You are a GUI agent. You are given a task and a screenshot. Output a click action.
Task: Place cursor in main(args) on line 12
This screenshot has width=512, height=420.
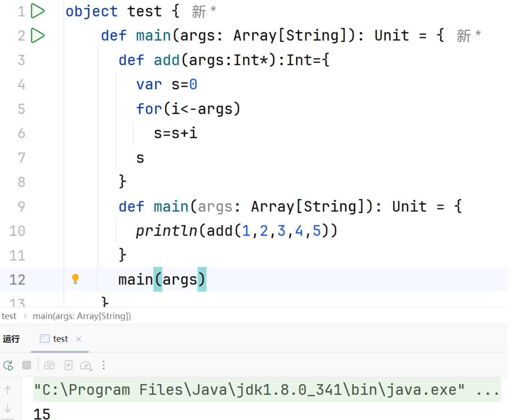click(x=162, y=280)
